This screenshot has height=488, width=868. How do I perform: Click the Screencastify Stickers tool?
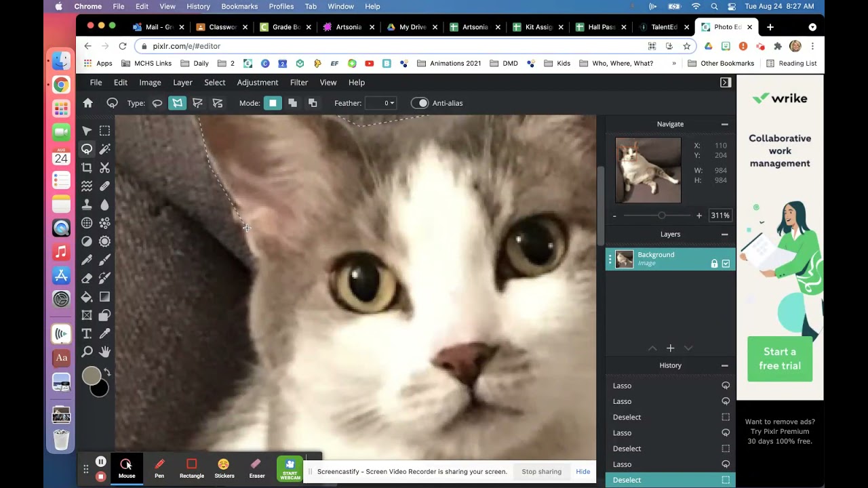[x=224, y=468]
